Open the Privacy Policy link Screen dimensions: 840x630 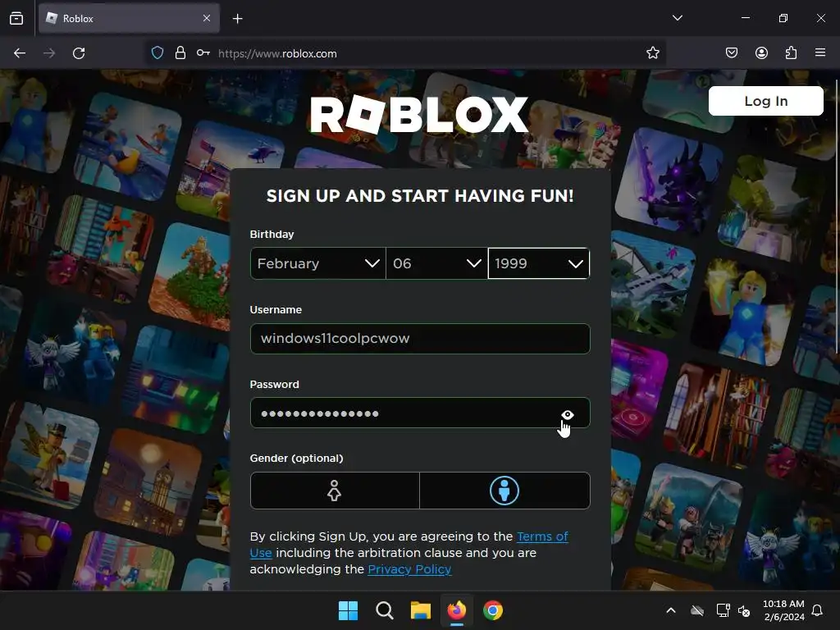[409, 569]
